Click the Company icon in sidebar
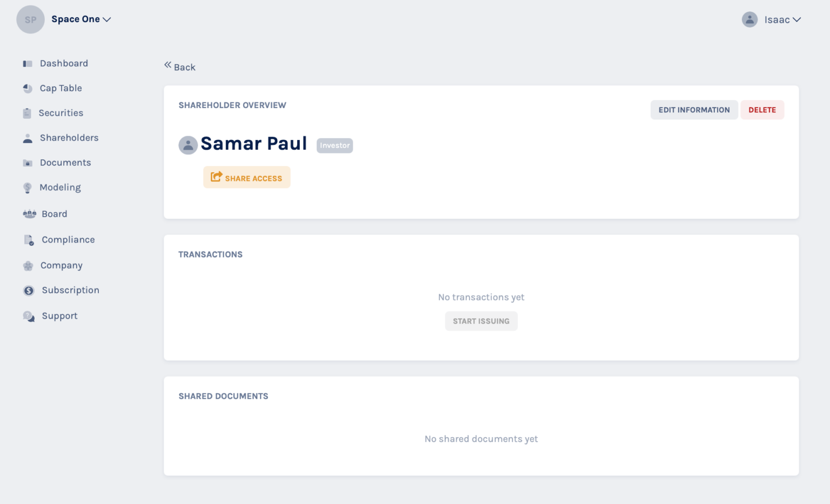 pos(28,266)
